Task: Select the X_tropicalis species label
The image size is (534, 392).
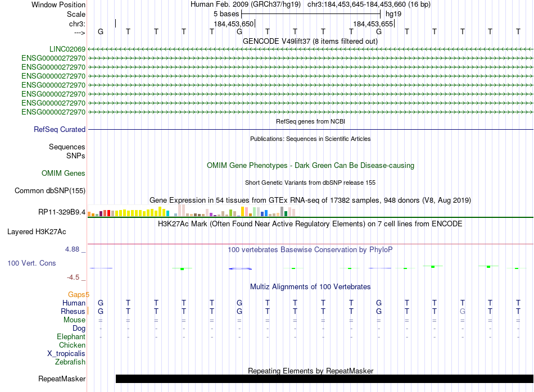Action: click(x=66, y=354)
